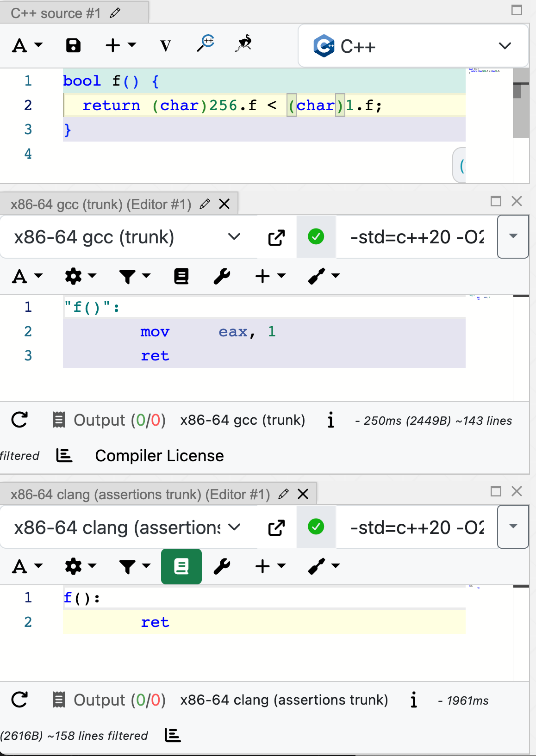
Task: Expand the clang compiler options arrow dropdown
Action: tap(513, 527)
